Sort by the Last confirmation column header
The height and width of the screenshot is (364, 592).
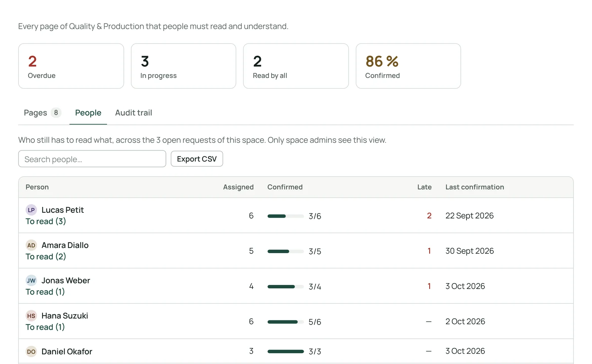click(x=475, y=187)
